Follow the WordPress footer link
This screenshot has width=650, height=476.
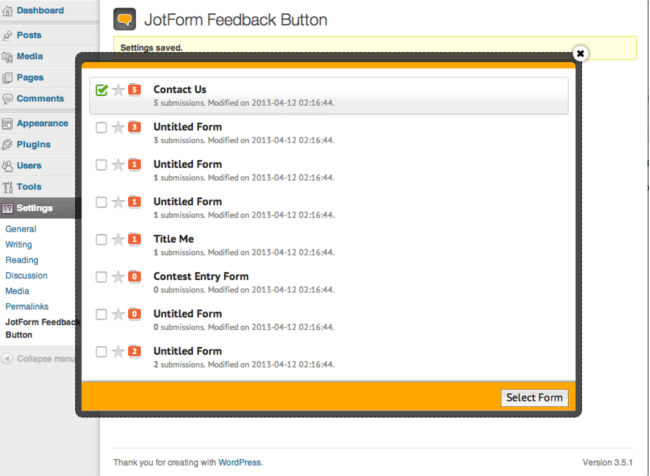[240, 462]
